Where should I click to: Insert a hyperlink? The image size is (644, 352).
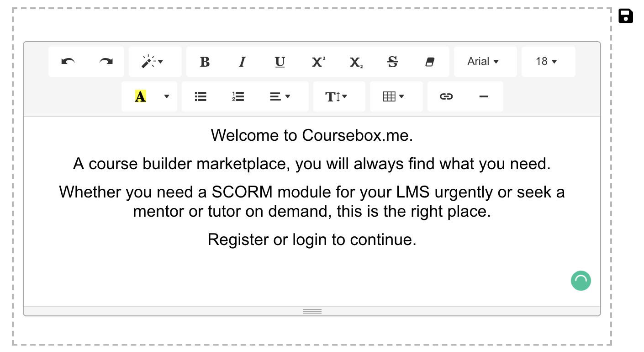coord(446,96)
